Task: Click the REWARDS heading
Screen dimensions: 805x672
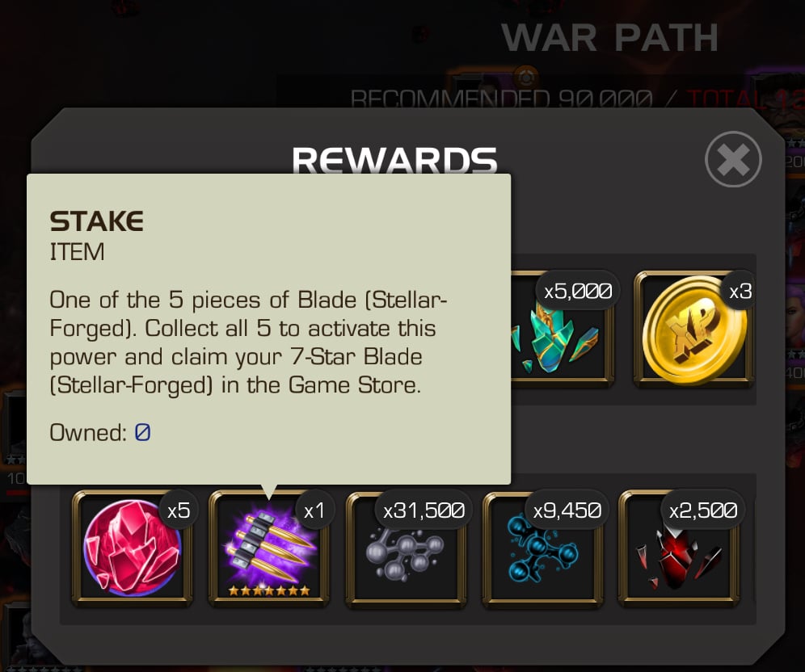Action: (x=394, y=160)
